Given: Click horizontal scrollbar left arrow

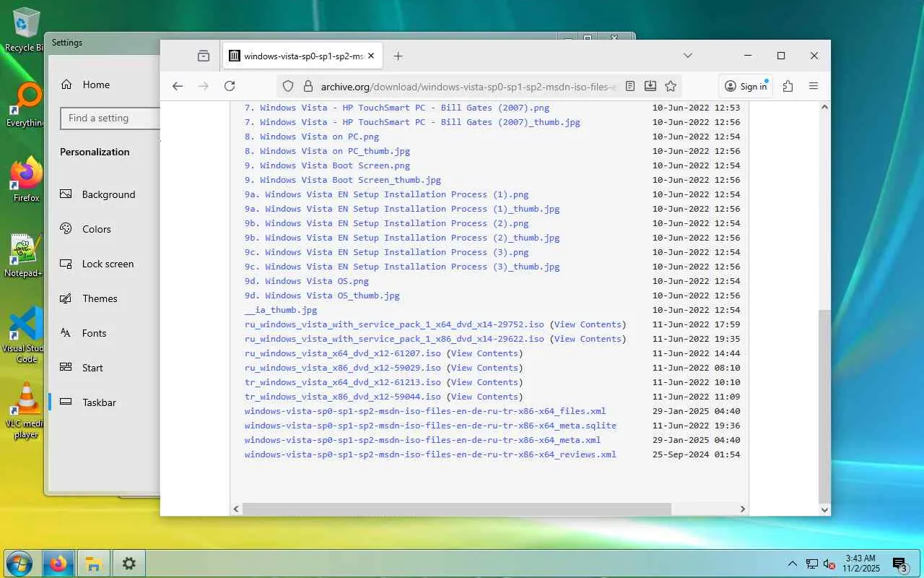Looking at the screenshot, I should point(236,509).
